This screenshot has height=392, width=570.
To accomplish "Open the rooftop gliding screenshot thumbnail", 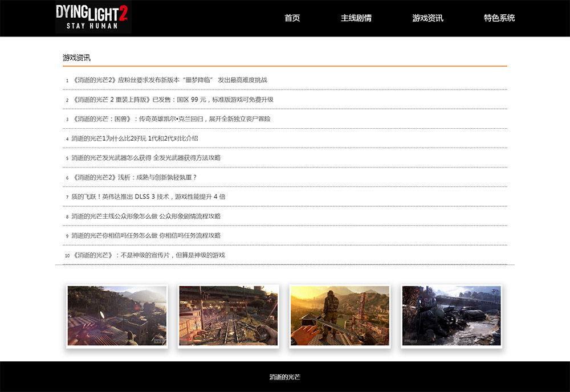I will [x=117, y=316].
